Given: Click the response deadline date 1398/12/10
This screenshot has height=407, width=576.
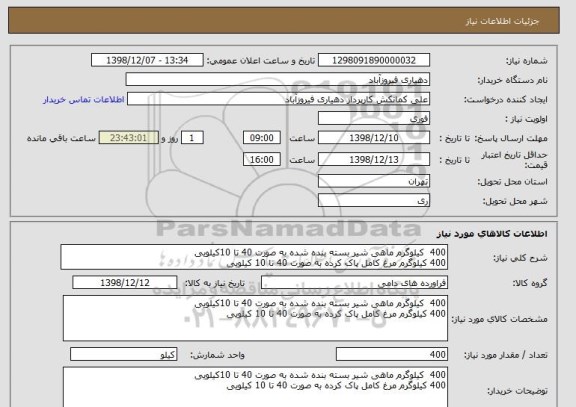Looking at the screenshot, I should (x=374, y=138).
